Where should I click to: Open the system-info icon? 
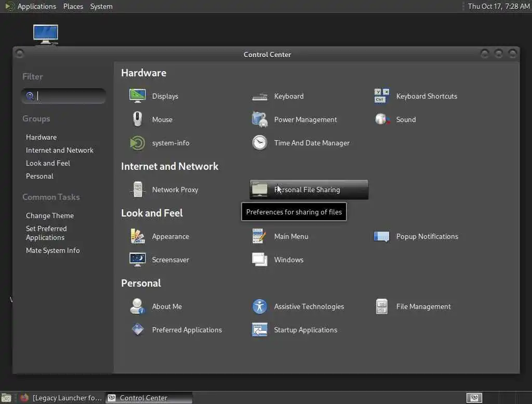[137, 143]
